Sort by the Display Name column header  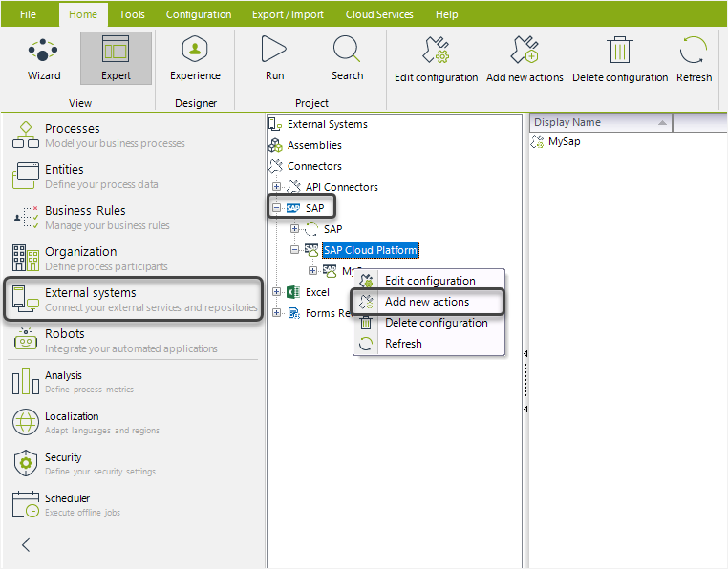click(x=601, y=122)
